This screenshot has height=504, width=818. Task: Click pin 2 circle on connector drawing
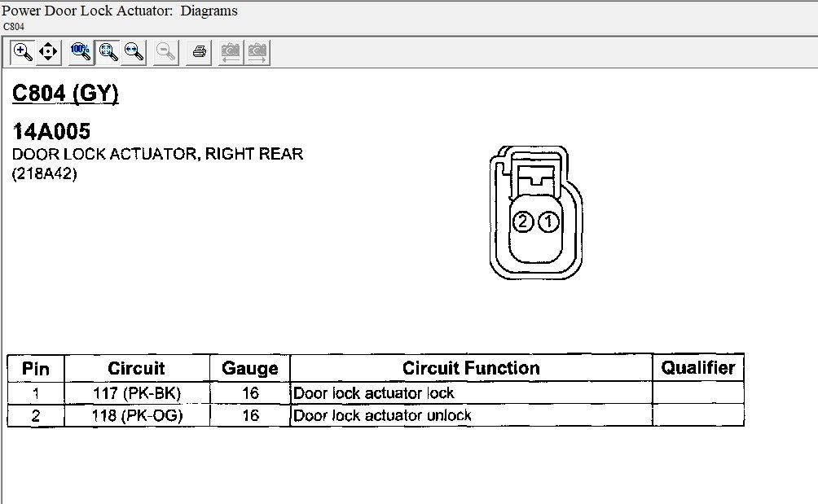[523, 221]
